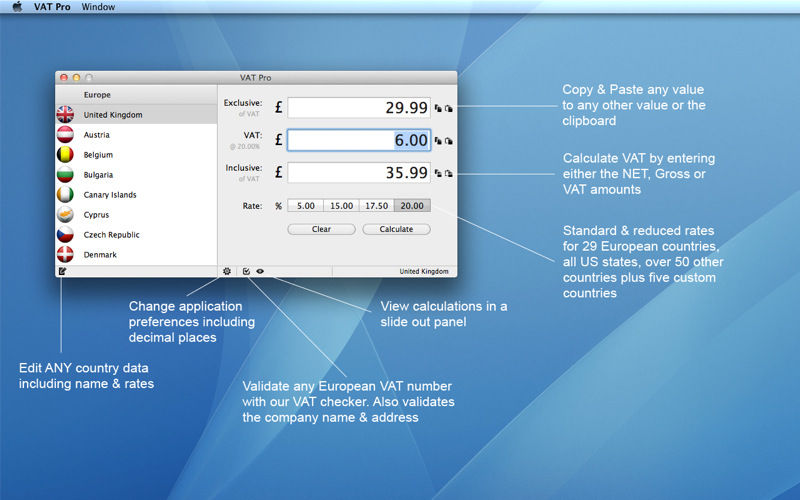Copy the Exclusive amount value
The height and width of the screenshot is (500, 800).
click(438, 108)
